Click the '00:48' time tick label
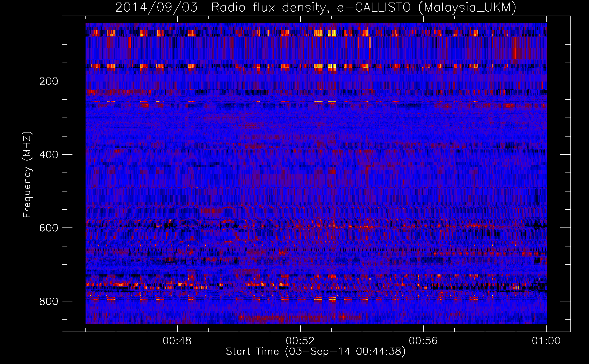The width and height of the screenshot is (589, 364). pos(177,341)
